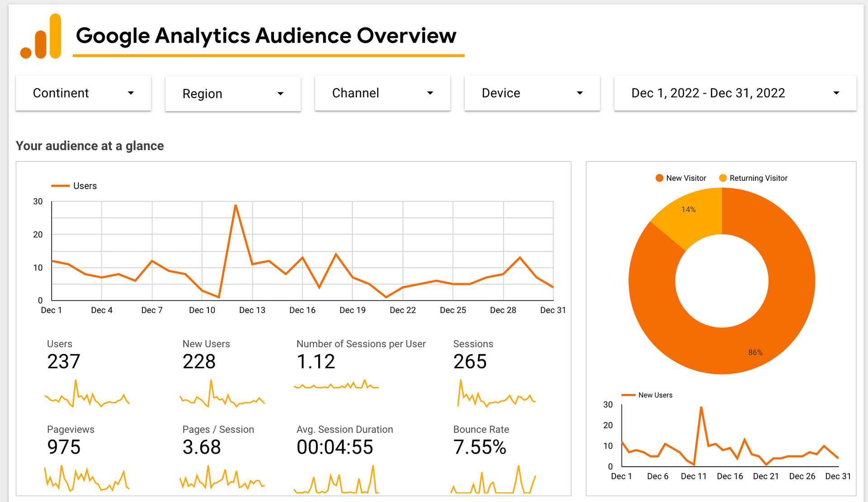
Task: Click the Users chart peak near Dec 12
Action: click(236, 206)
